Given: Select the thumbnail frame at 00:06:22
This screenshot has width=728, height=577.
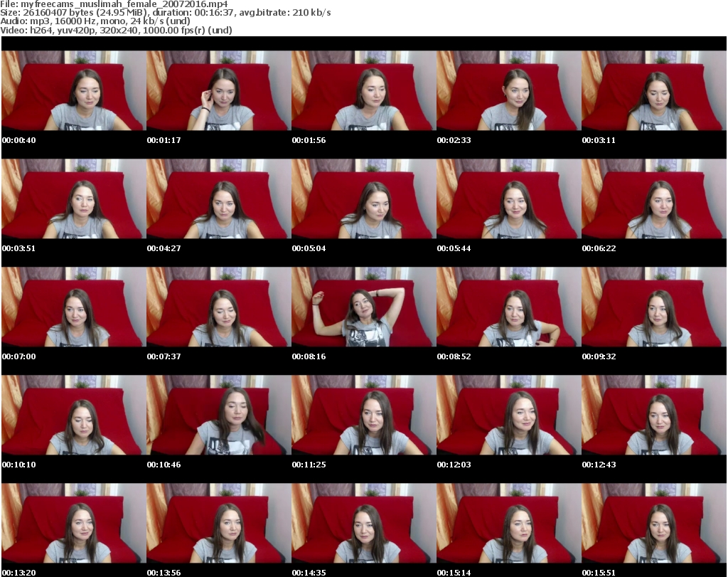Looking at the screenshot, I should point(654,198).
